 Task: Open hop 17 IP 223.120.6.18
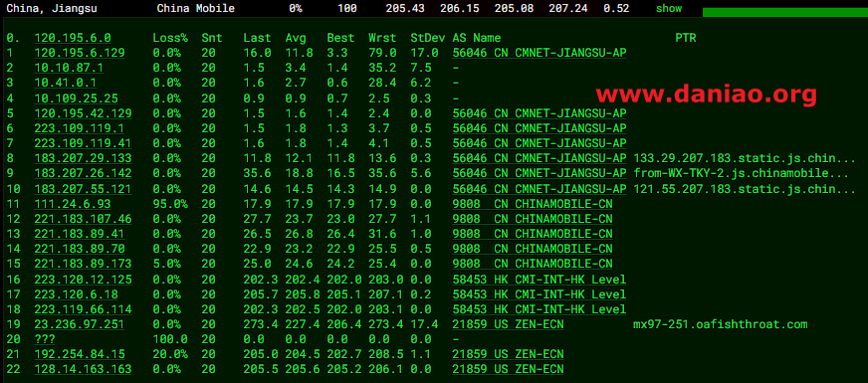coord(76,293)
